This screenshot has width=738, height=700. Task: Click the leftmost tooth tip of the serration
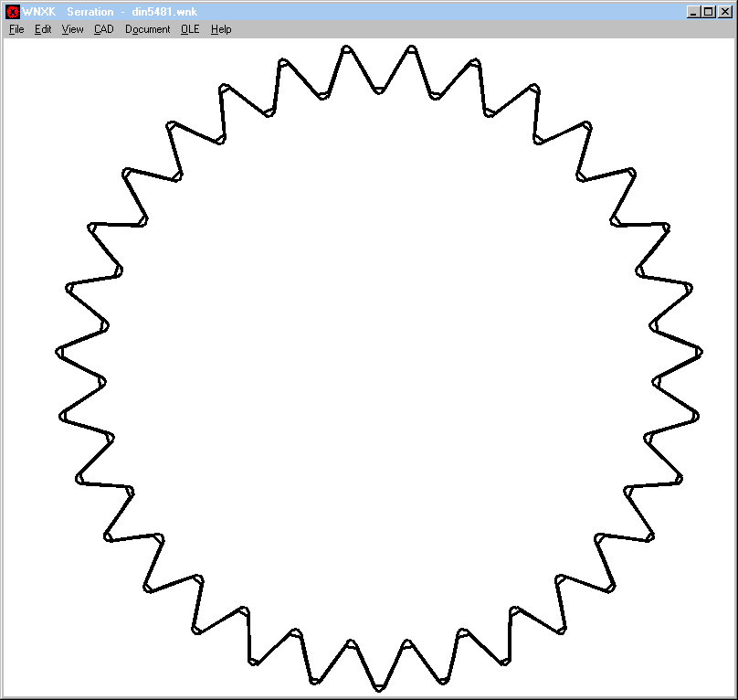[x=58, y=352]
